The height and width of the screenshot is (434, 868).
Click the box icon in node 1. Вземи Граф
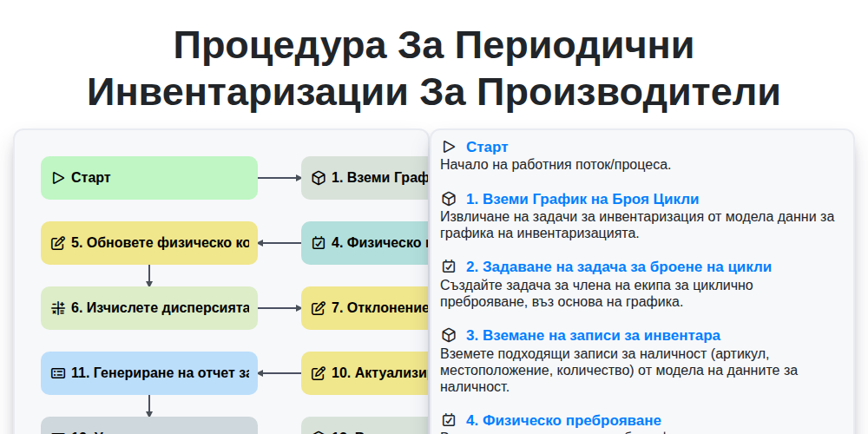click(319, 178)
